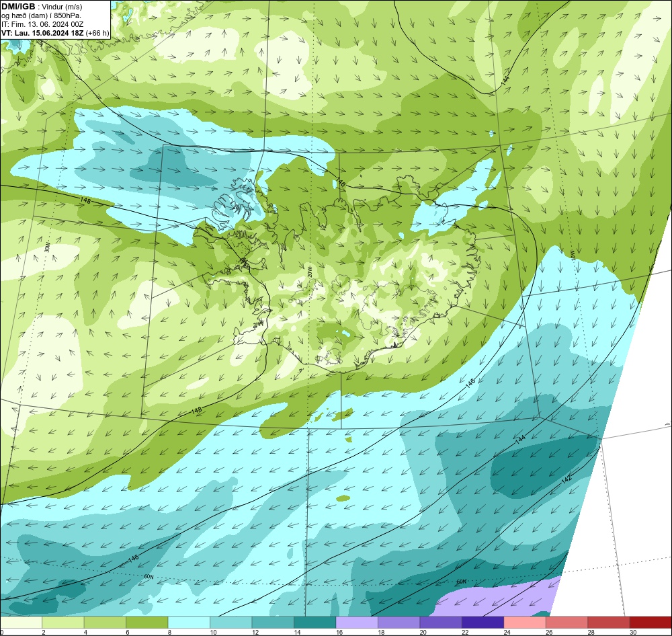Click the legend tick label '30'
The width and height of the screenshot is (672, 636).
point(633,632)
